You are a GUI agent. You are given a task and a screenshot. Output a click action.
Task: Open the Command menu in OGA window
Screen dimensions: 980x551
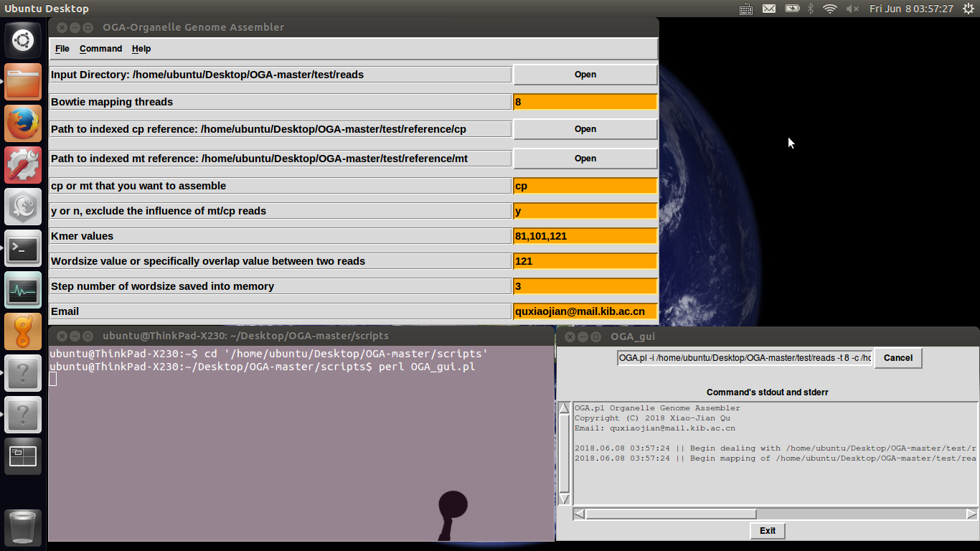(100, 49)
